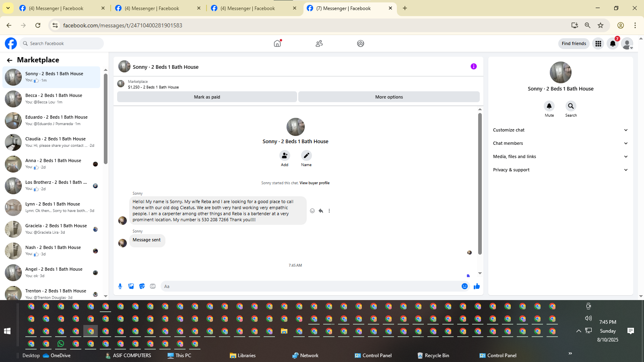This screenshot has width=644, height=362.
Task: Expand taskbar toolbar overflow chevron
Action: (570, 353)
